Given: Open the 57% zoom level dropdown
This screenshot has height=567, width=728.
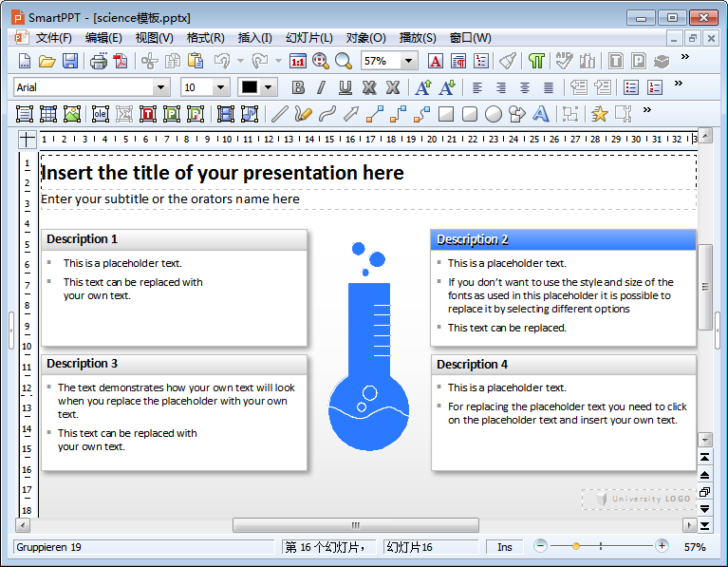Looking at the screenshot, I should [408, 61].
